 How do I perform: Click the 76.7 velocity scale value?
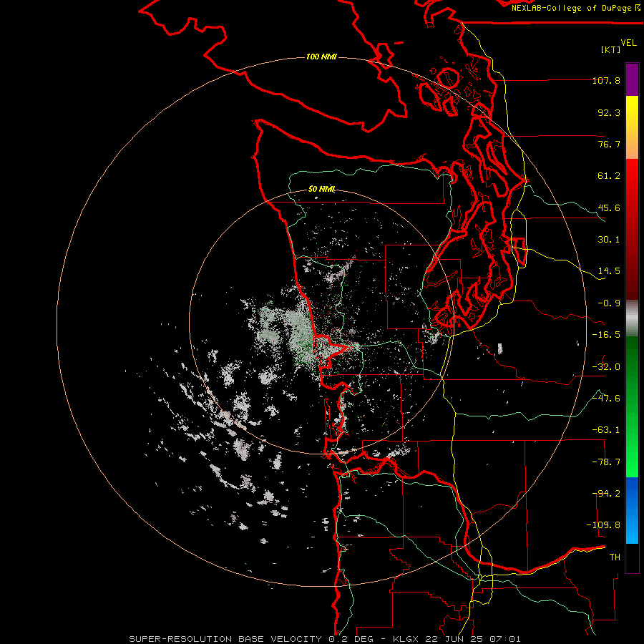(609, 144)
